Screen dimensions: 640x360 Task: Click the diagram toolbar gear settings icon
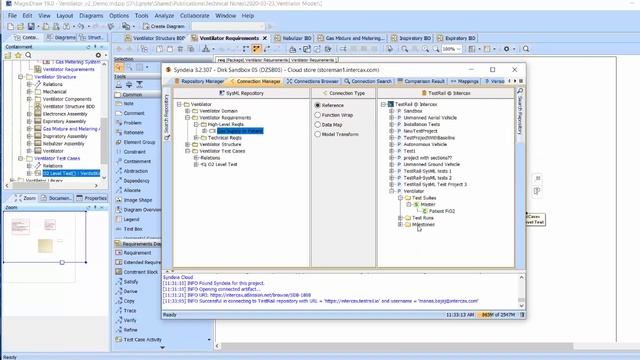[x=507, y=49]
